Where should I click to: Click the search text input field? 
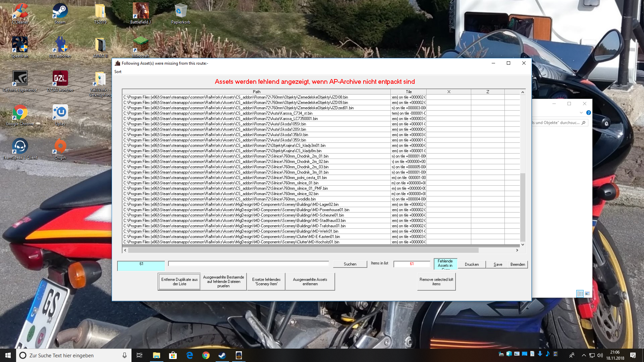pos(248,264)
